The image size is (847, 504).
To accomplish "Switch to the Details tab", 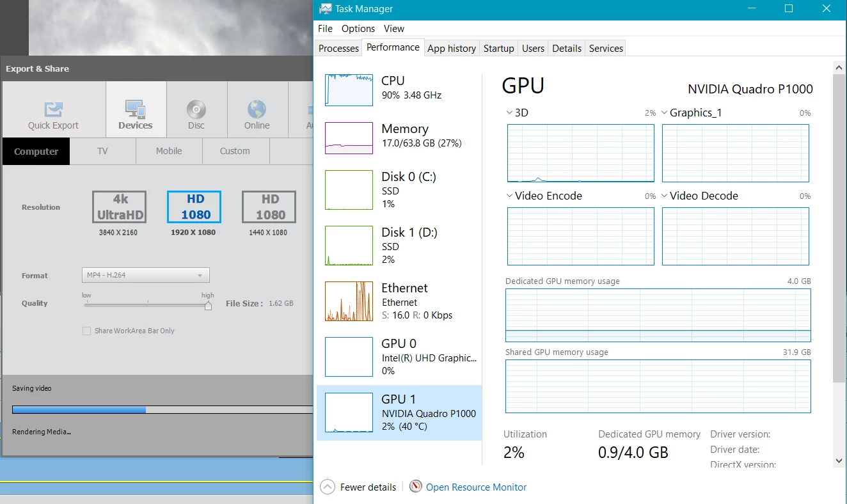I will click(567, 48).
